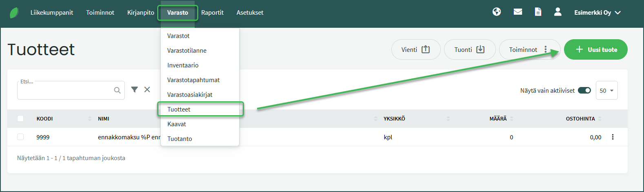Screen dimensions: 644x192
Task: Clear filters with the X icon
Action: 147,89
